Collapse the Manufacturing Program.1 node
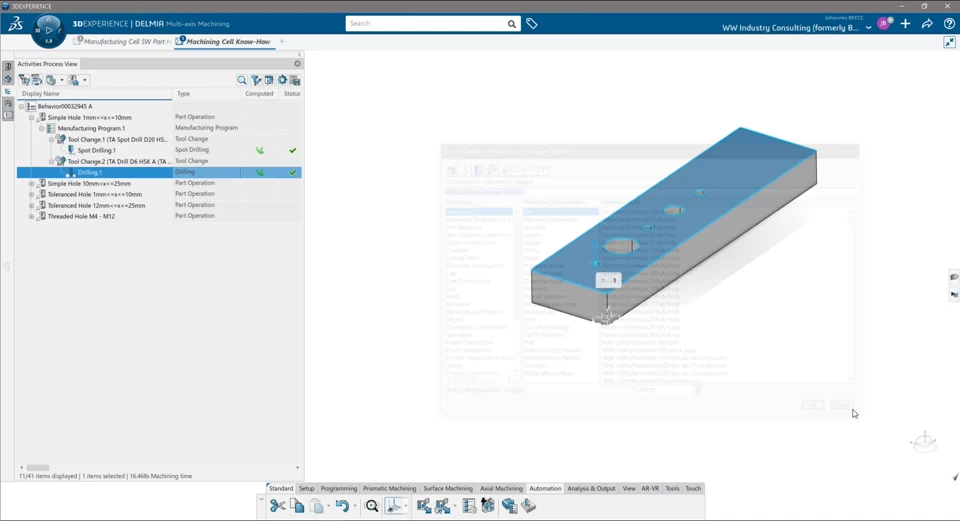The width and height of the screenshot is (960, 521). [x=42, y=128]
